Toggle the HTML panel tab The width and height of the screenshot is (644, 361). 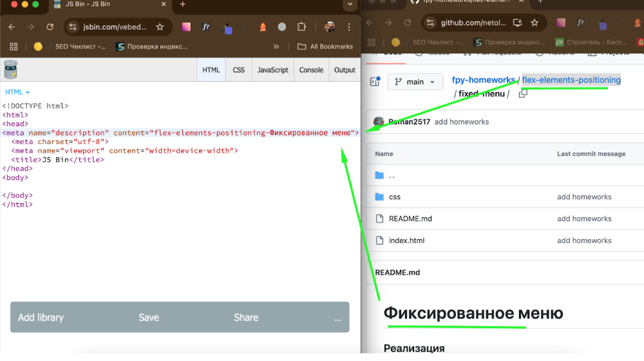(x=211, y=70)
